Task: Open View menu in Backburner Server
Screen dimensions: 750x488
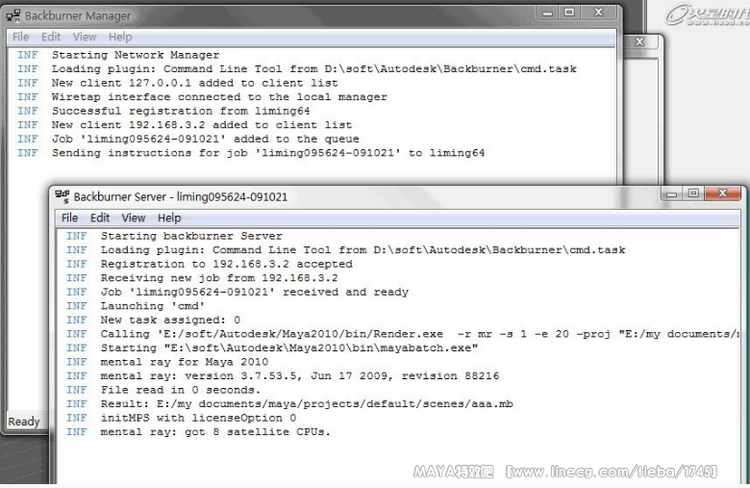Action: pyautogui.click(x=133, y=218)
